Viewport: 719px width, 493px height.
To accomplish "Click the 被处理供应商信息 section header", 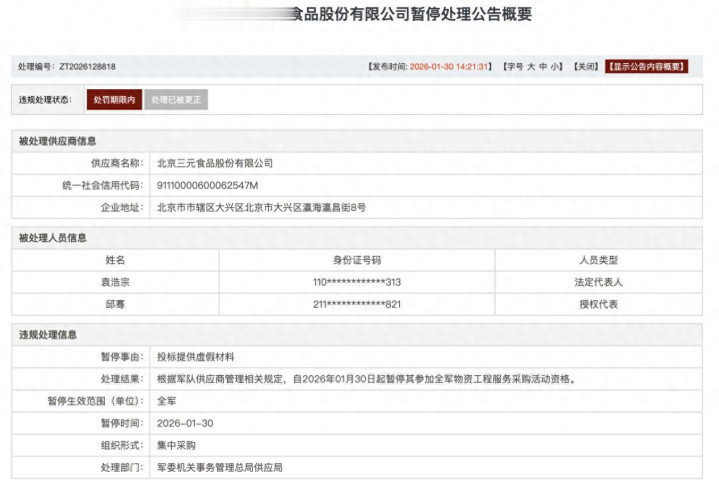I will coord(57,141).
